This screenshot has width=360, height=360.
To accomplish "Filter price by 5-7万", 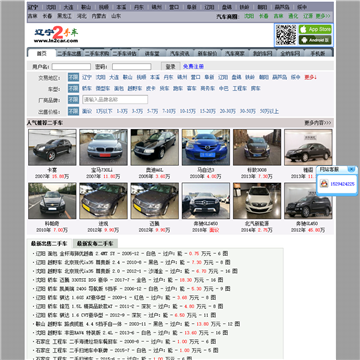I will [153, 111].
